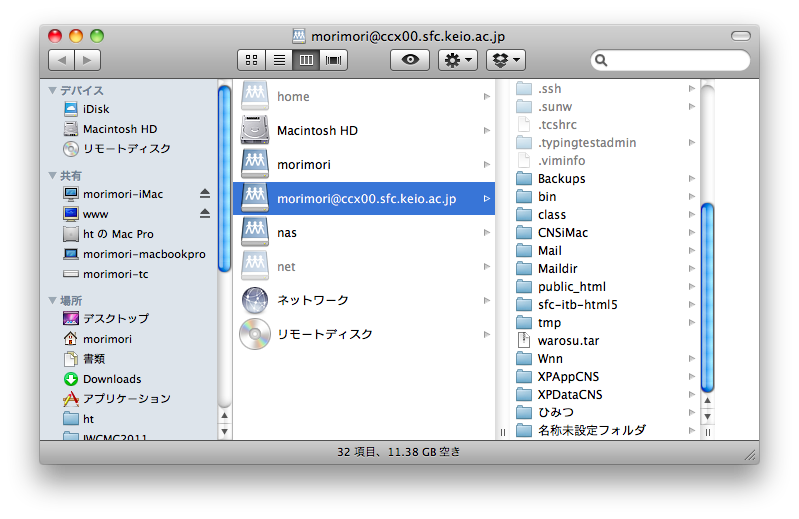
Task: Go forward with the right arrow button
Action: [x=88, y=60]
